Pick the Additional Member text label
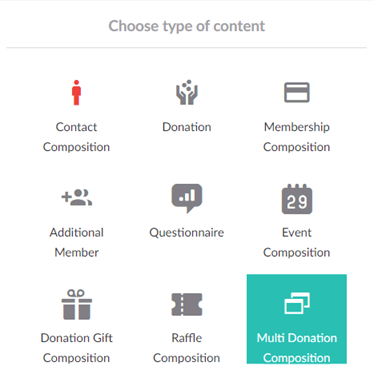The width and height of the screenshot is (374, 378). point(77,242)
